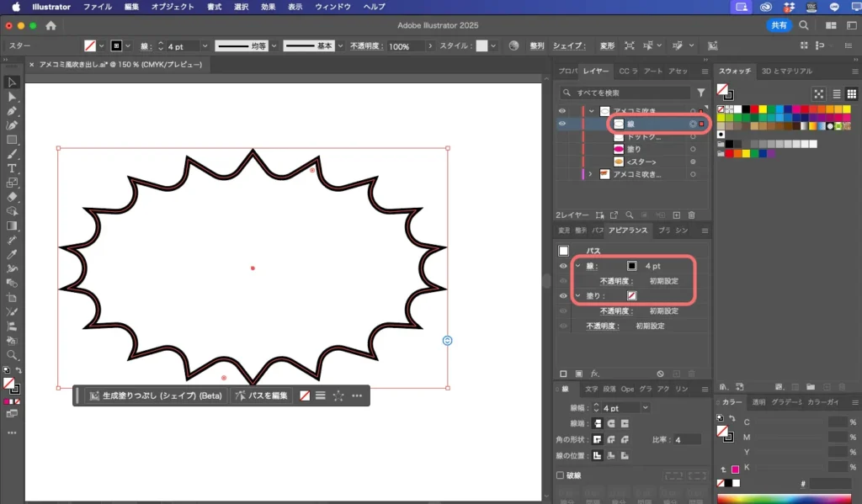This screenshot has height=504, width=862.
Task: Click the layers panel trash icon
Action: coord(691,215)
